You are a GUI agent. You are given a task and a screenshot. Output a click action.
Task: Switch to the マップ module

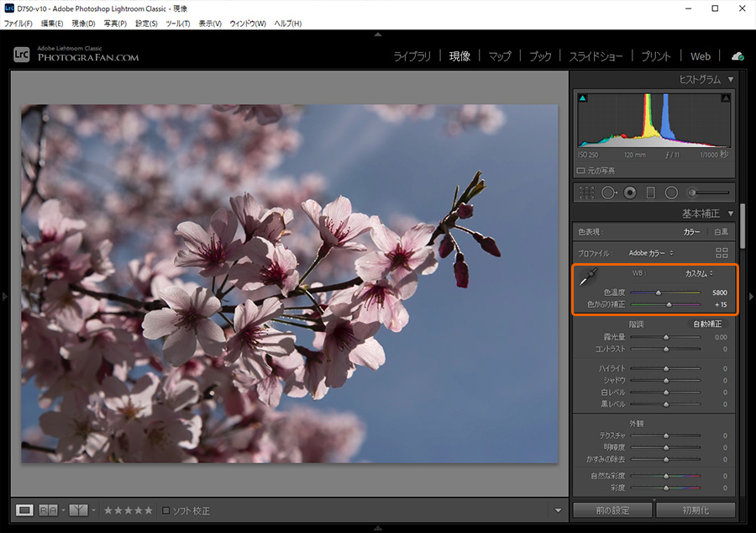point(500,56)
